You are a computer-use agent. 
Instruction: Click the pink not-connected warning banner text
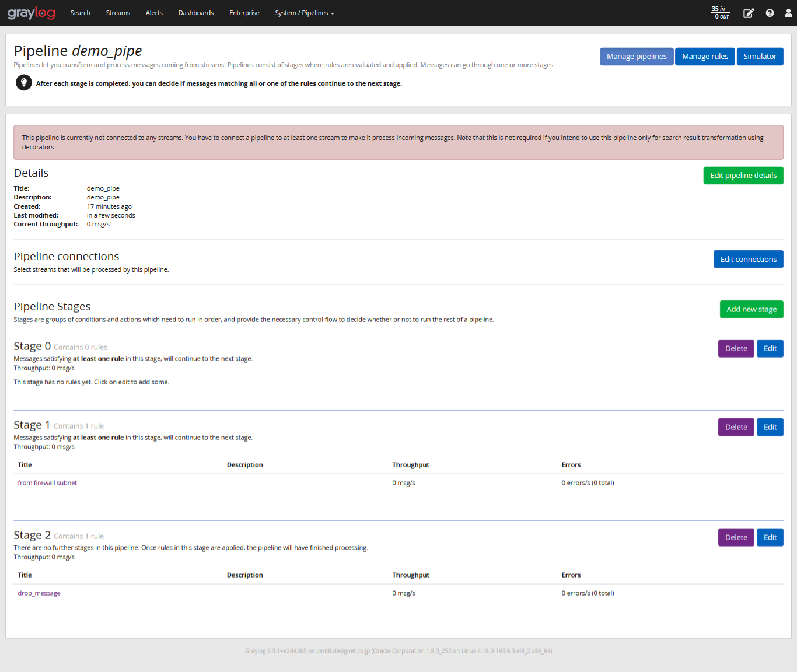(393, 142)
